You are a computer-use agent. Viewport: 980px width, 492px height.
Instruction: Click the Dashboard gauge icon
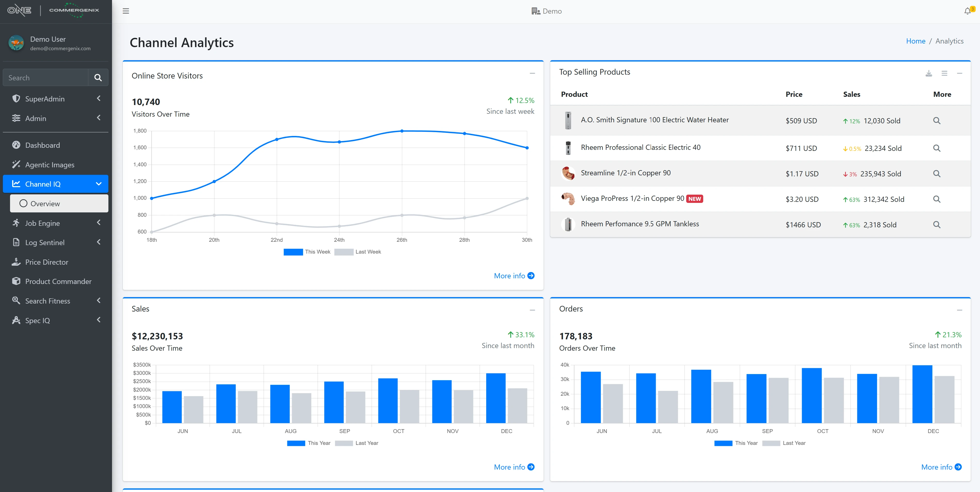pos(16,145)
